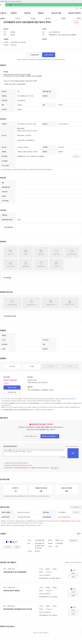This screenshot has width=82, height=644.
Task: Open the 채용정보 main menu
Action: point(14,13)
